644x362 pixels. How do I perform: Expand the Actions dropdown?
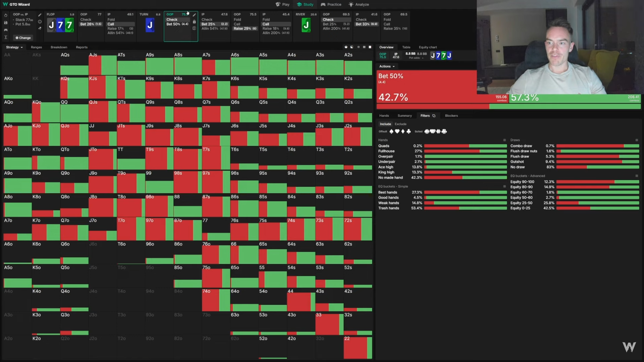pyautogui.click(x=387, y=66)
